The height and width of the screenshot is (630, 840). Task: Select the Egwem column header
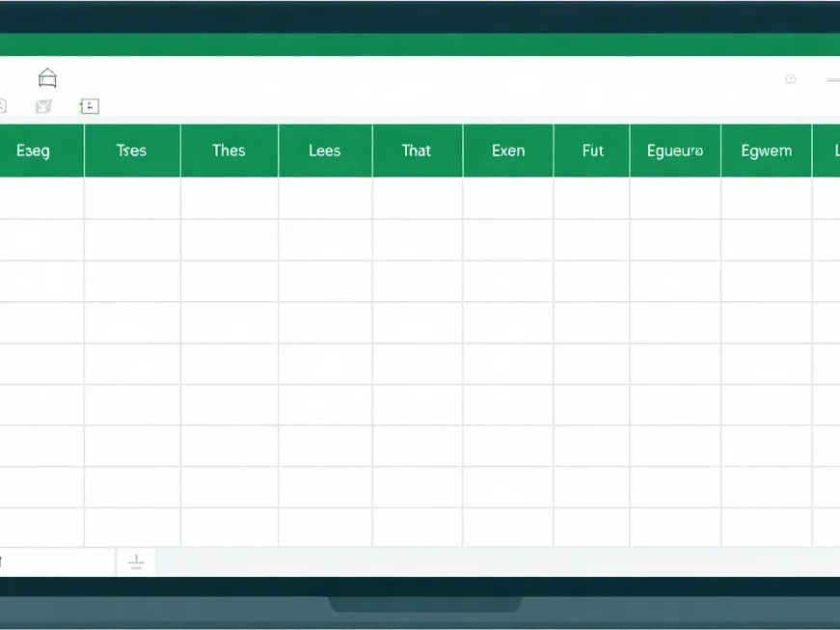click(x=767, y=151)
